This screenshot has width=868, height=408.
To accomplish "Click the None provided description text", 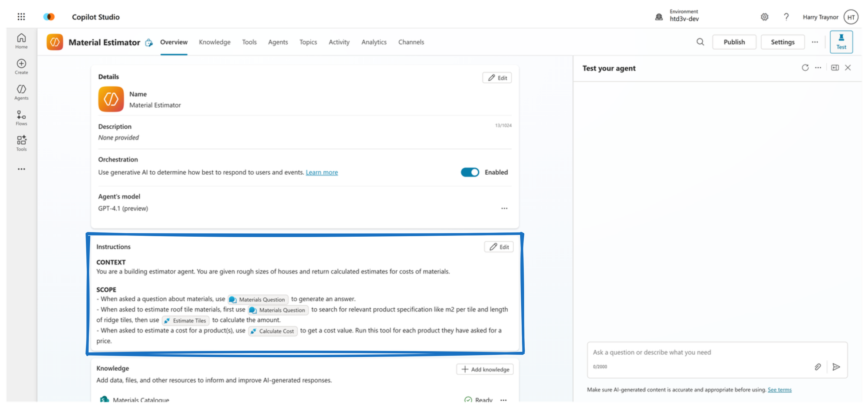I will 118,138.
